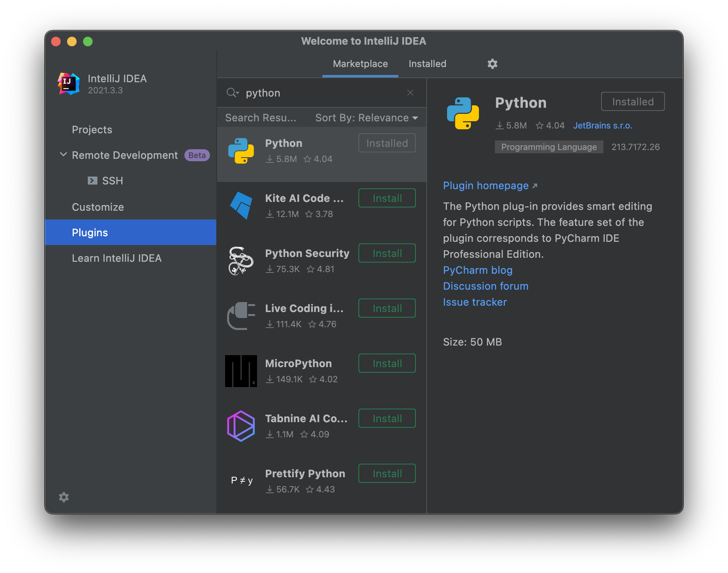Switch to the Installed tab
The width and height of the screenshot is (728, 573).
click(427, 64)
